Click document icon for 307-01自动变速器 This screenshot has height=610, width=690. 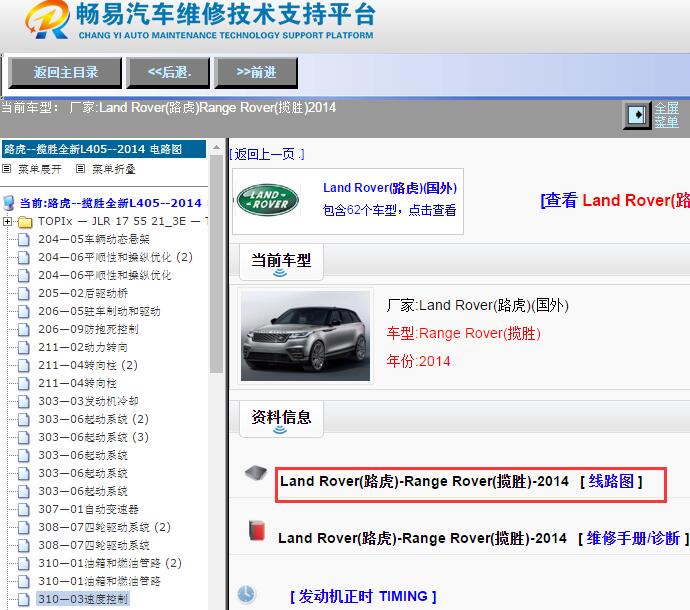23,509
